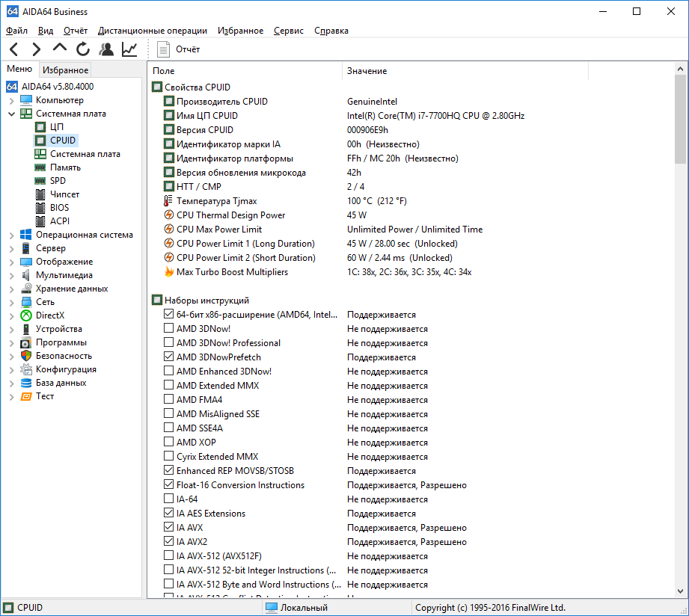
Task: Select the ЦП chip icon in the tree
Action: click(40, 127)
